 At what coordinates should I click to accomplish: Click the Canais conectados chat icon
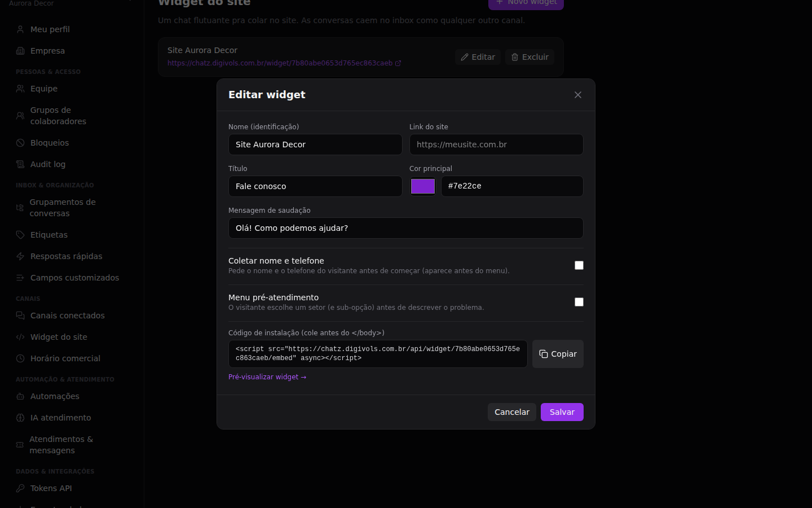coord(20,316)
